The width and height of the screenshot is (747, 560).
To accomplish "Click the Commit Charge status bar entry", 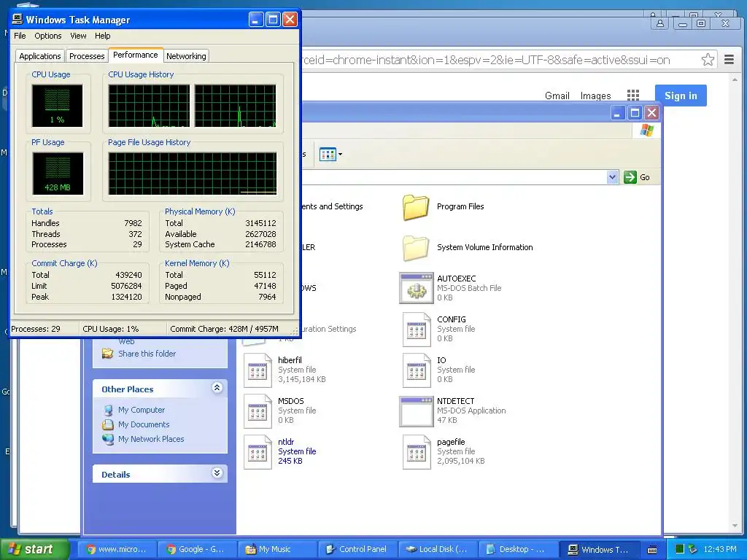I will 225,329.
